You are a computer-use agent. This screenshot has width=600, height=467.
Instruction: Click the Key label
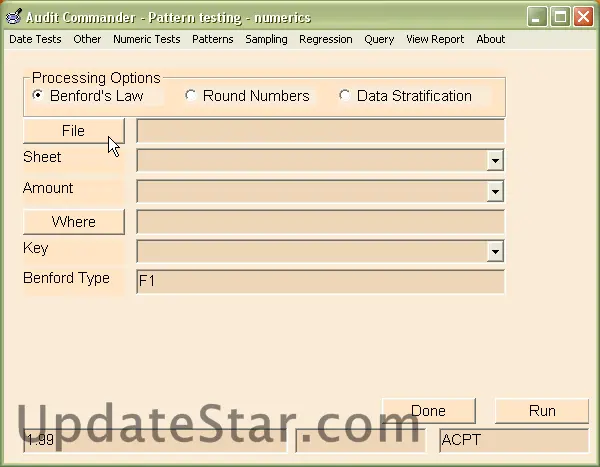click(x=36, y=248)
